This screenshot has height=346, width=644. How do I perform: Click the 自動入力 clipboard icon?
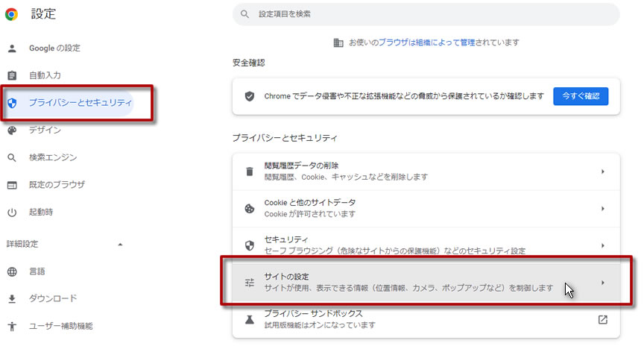tap(12, 75)
